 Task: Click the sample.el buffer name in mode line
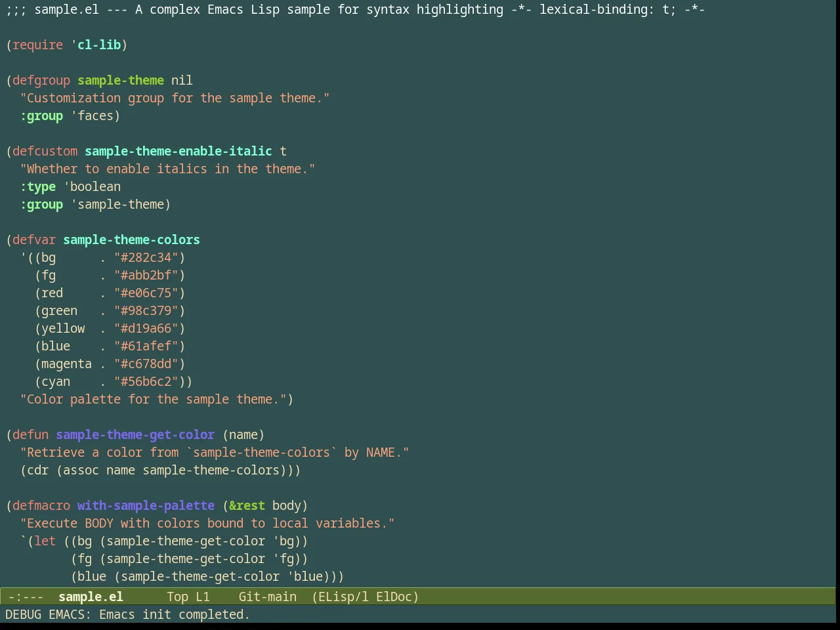point(91,597)
